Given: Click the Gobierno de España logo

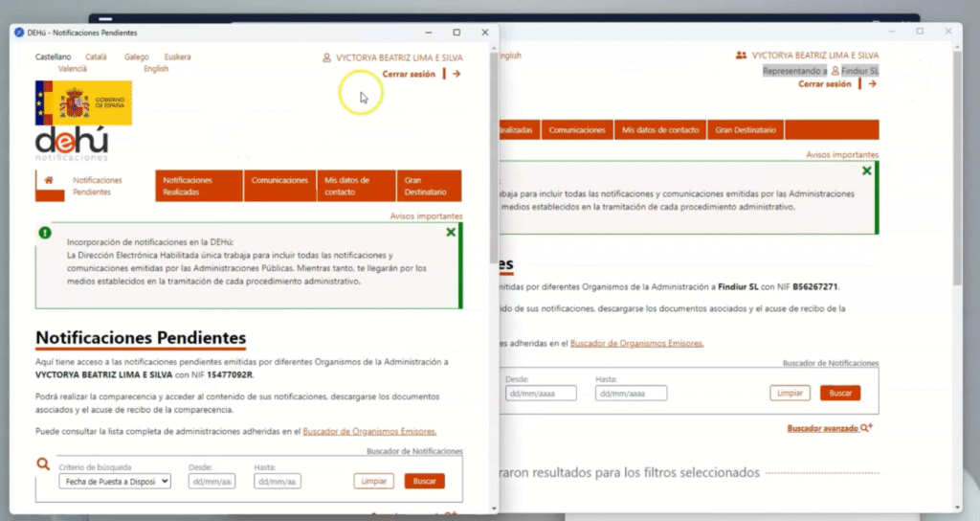Looking at the screenshot, I should (84, 102).
